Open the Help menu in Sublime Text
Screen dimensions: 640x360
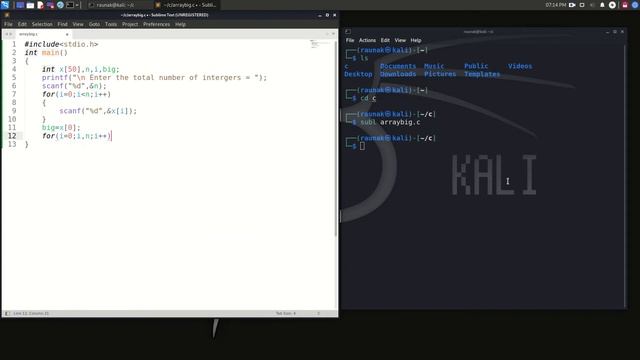tap(180, 24)
